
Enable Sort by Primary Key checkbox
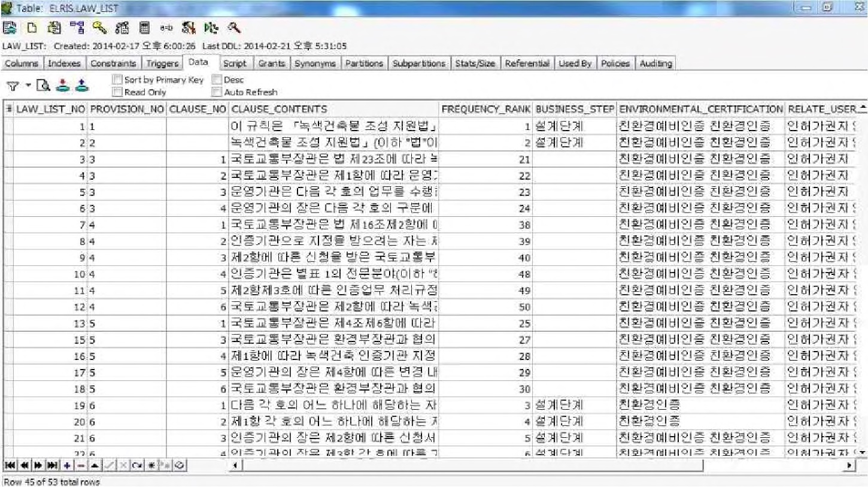pyautogui.click(x=117, y=80)
